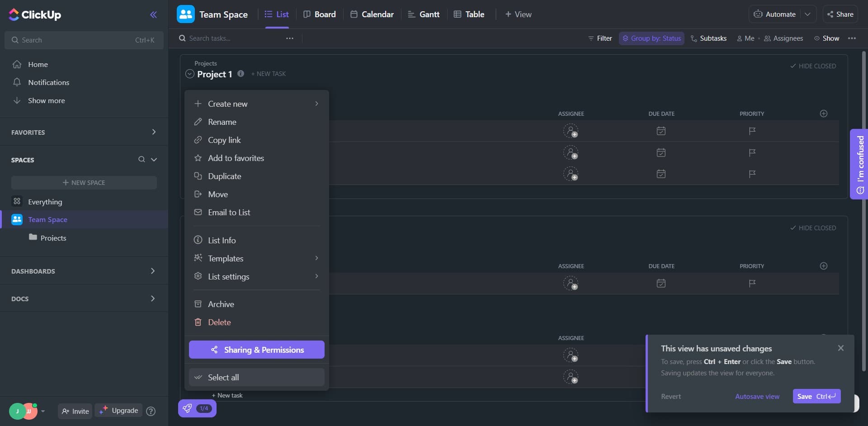The width and height of the screenshot is (868, 426).
Task: Click the add column plus icon
Action: click(x=823, y=114)
